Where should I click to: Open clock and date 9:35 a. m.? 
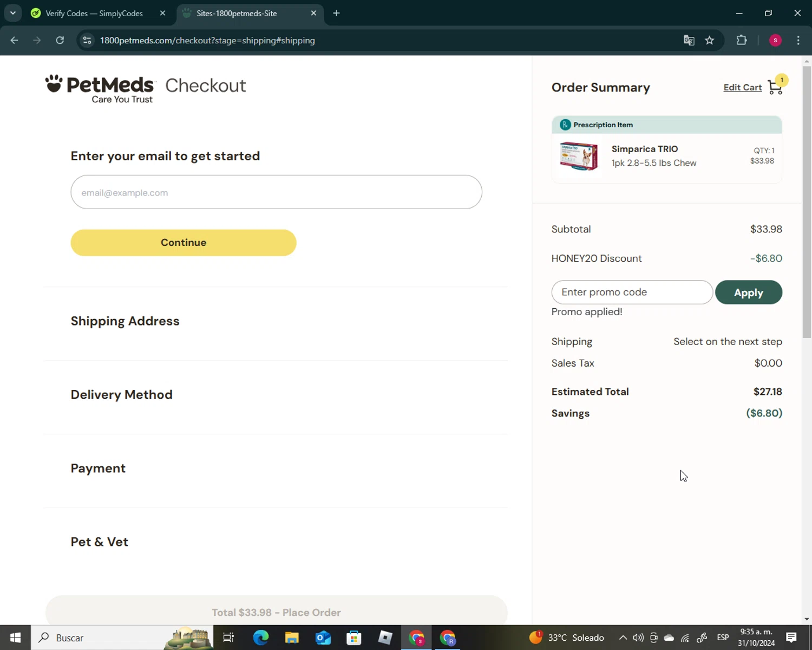756,638
